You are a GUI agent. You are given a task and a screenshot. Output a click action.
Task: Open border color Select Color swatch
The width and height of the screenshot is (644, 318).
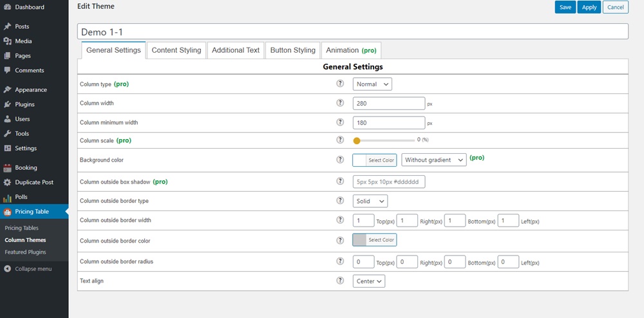click(x=375, y=239)
